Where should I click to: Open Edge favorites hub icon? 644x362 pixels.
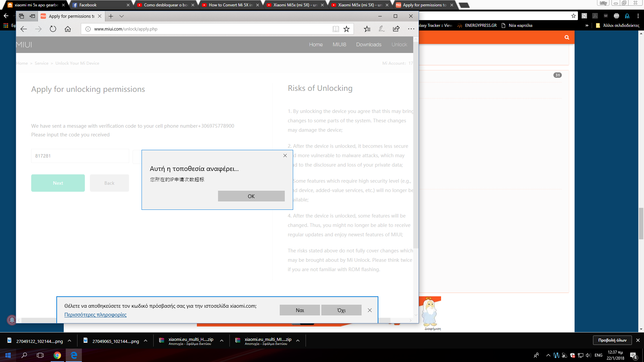[x=367, y=29]
